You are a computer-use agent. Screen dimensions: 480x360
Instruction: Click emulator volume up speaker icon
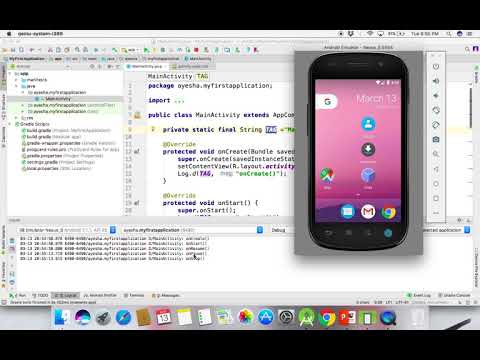coord(436,81)
